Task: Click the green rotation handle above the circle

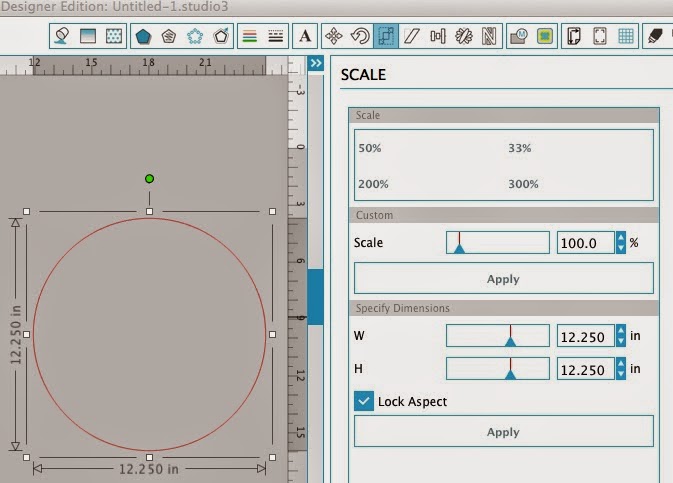Action: tap(149, 179)
